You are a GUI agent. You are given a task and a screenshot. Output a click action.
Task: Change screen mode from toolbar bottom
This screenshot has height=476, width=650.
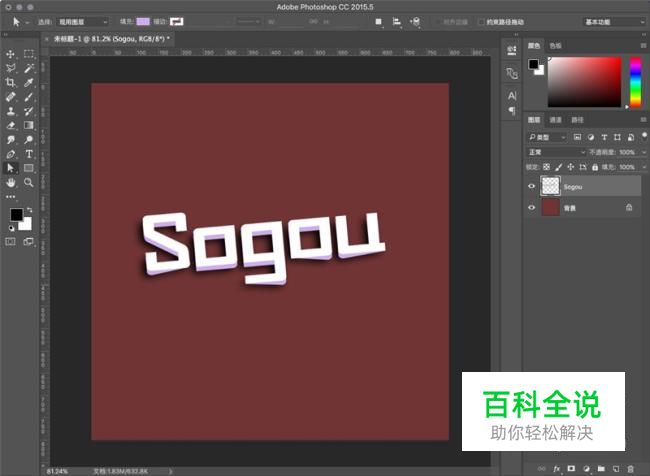click(29, 241)
